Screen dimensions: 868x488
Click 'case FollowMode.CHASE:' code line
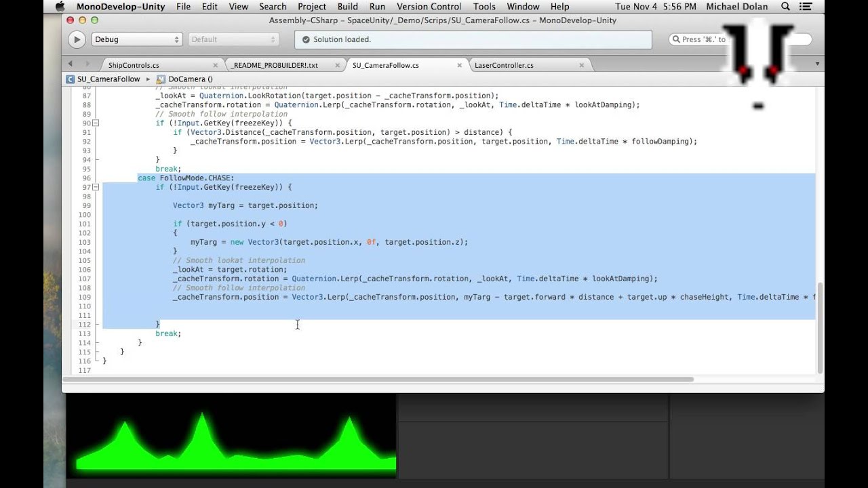click(186, 178)
